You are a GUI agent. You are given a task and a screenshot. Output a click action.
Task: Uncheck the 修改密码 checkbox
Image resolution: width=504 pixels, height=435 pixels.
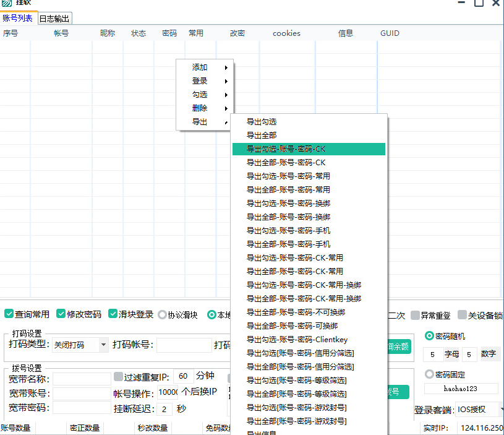pos(61,314)
